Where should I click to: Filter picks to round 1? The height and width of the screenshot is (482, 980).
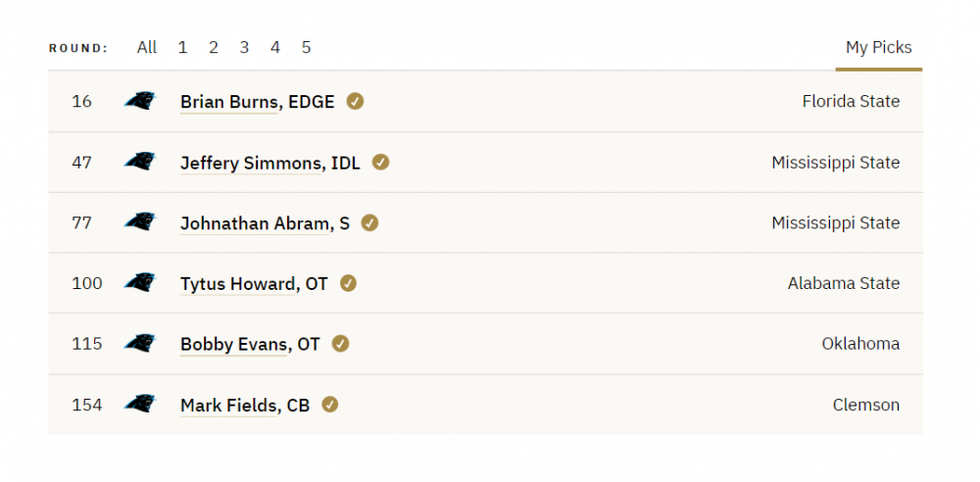182,47
